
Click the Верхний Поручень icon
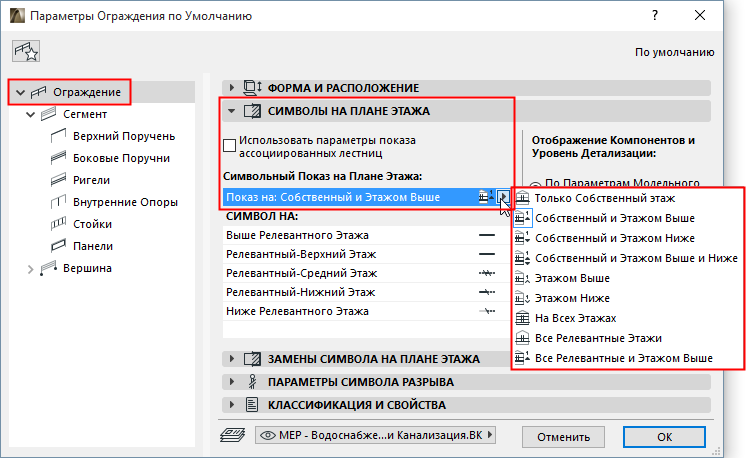pos(58,136)
